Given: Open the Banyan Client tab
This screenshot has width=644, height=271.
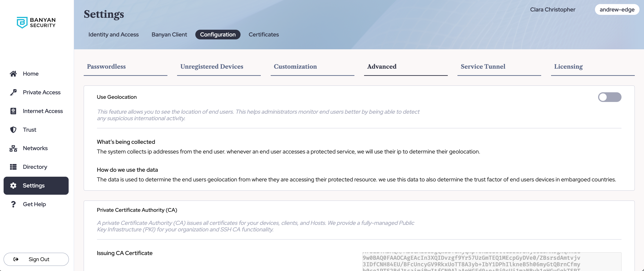Looking at the screenshot, I should click(169, 34).
